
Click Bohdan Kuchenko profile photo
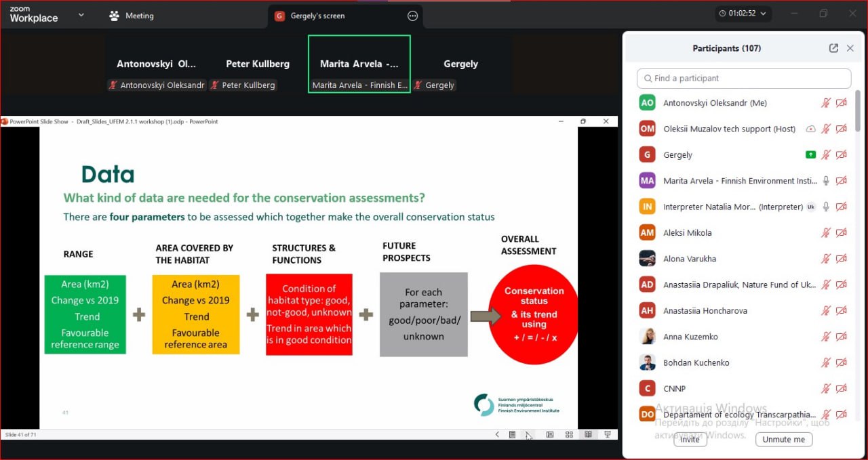click(x=648, y=362)
